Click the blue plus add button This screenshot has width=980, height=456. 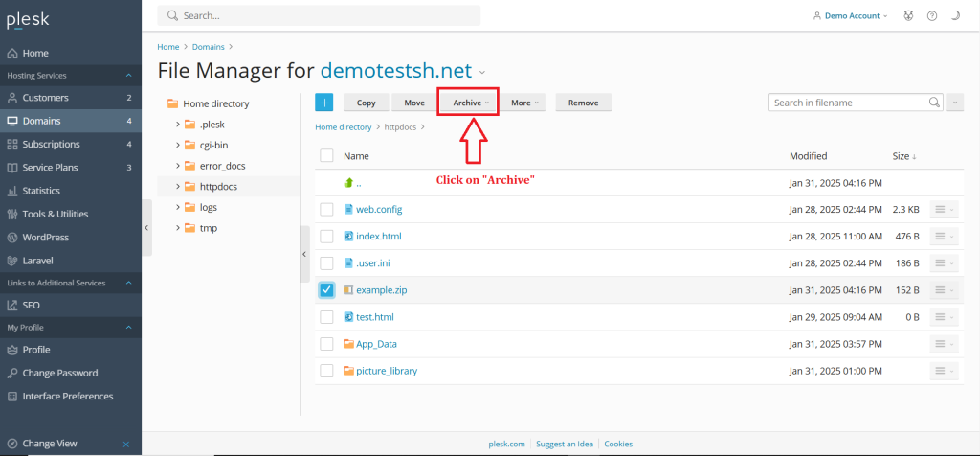[x=323, y=103]
